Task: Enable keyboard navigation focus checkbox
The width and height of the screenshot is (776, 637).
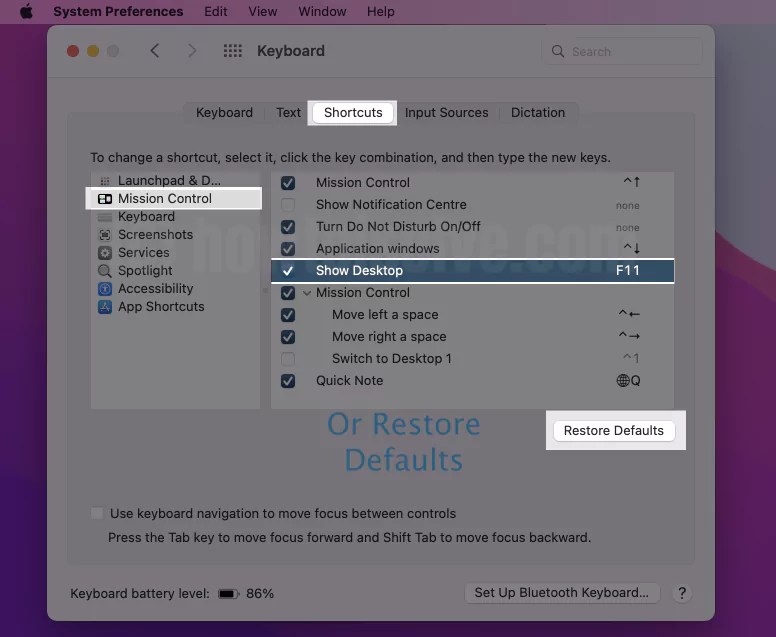Action: click(97, 513)
